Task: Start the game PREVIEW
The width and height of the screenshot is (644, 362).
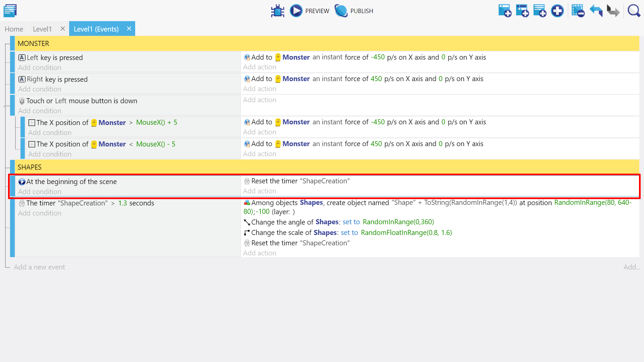Action: coord(310,11)
